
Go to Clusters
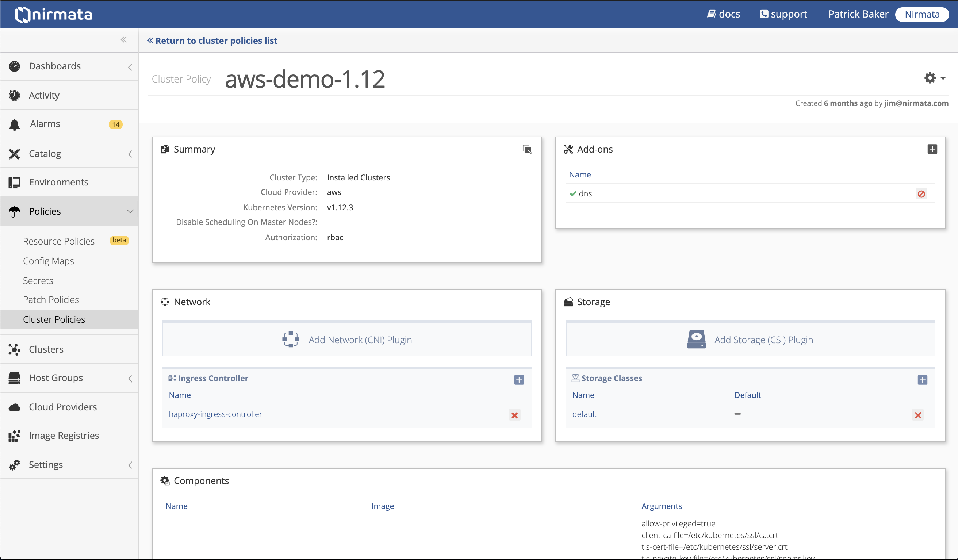tap(46, 349)
